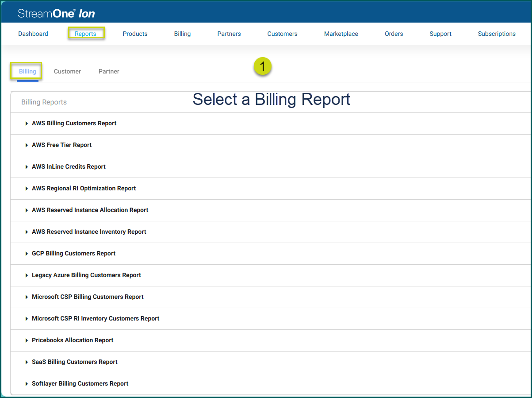This screenshot has width=532, height=398.
Task: Select the GCP Billing Customers Report title
Action: [x=73, y=253]
